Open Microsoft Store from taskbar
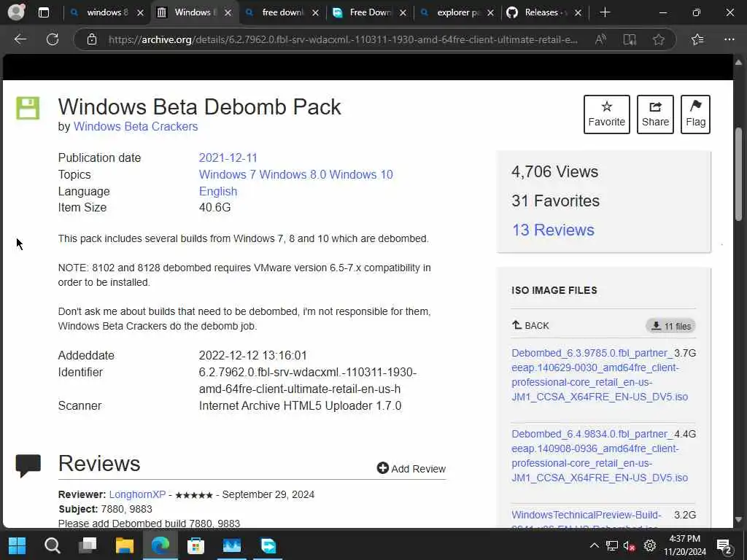Screen dimensions: 747x560 (x=196, y=545)
